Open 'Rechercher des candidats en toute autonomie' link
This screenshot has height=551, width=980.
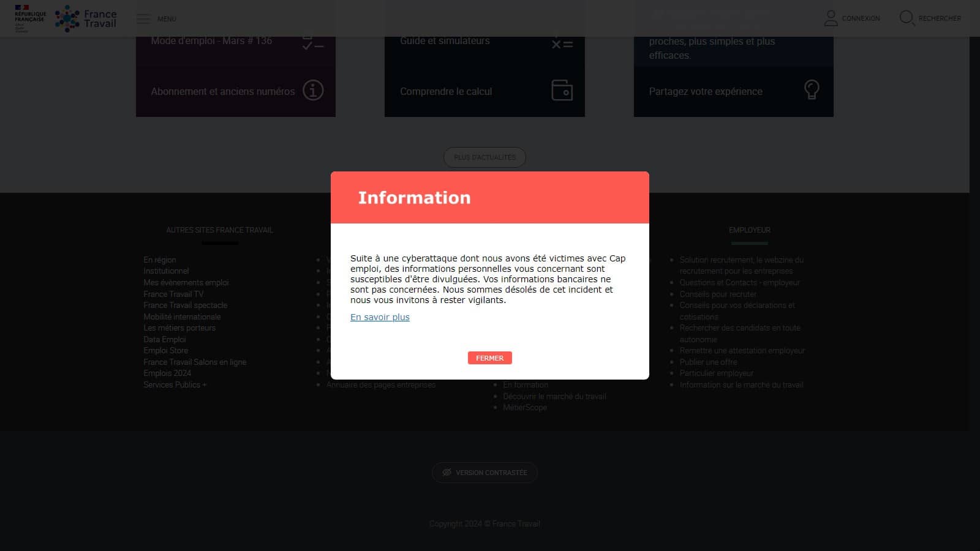(x=740, y=334)
